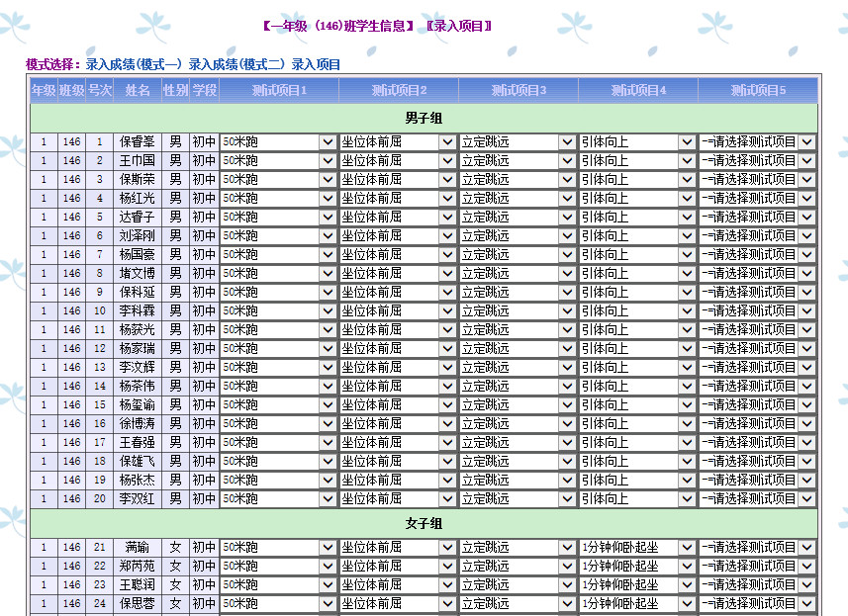The width and height of the screenshot is (848, 616).
Task: Open 测试项目5 dropdown for 杨玺谕
Action: click(x=758, y=404)
